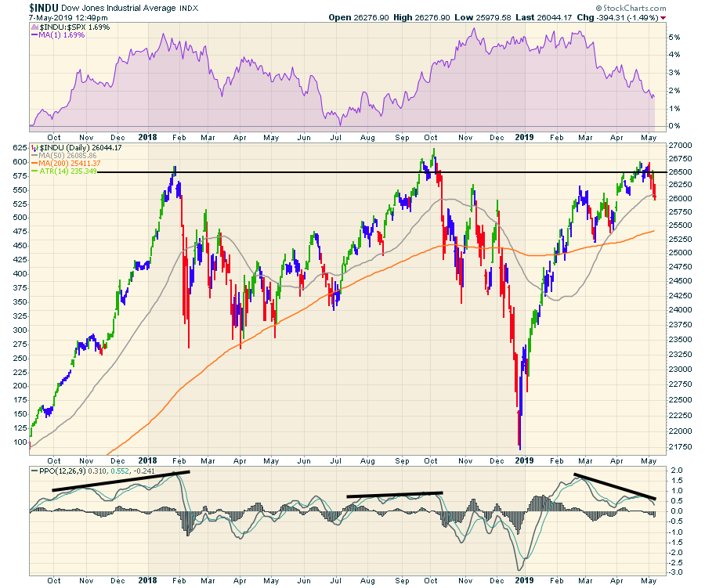The image size is (705, 588).
Task: Click the gray line marker beside PPO(12,26,9)
Action: [x=34, y=471]
